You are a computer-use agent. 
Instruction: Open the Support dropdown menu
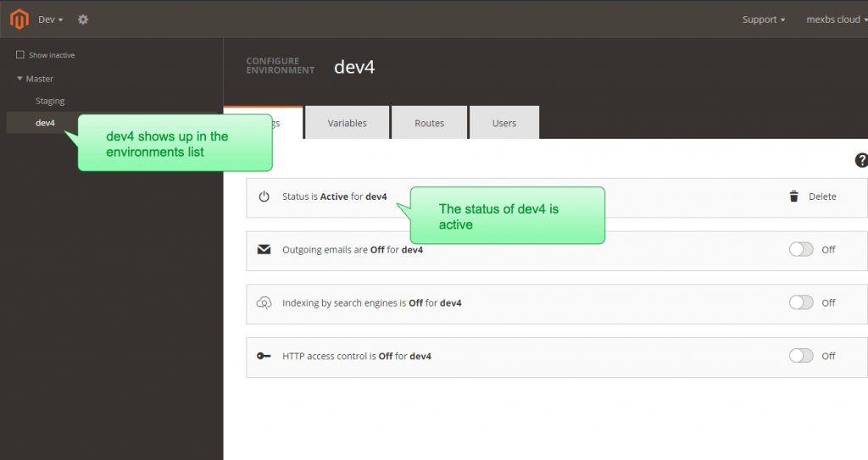764,19
